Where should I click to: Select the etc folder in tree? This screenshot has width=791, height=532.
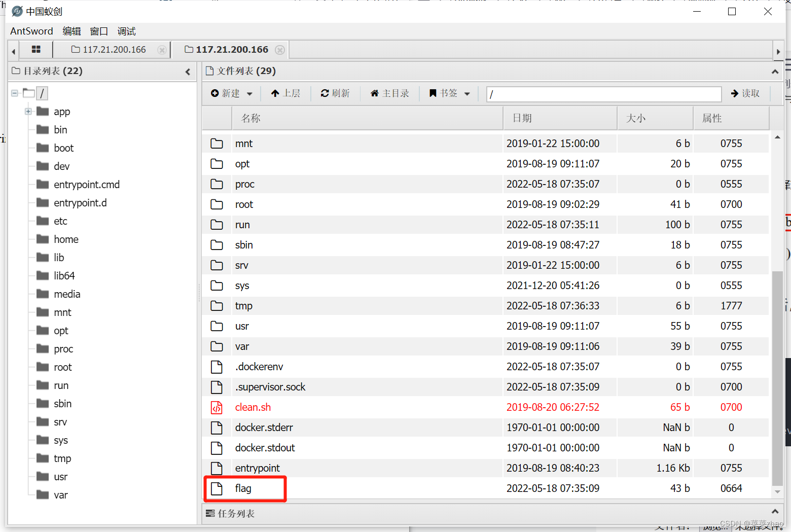pyautogui.click(x=60, y=221)
